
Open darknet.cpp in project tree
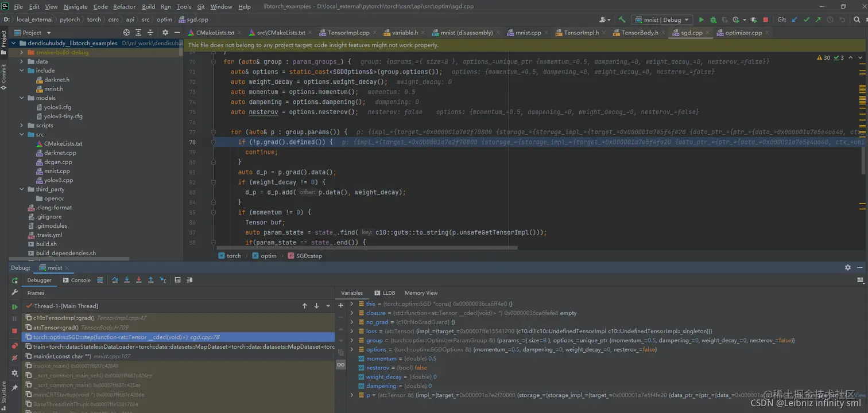[x=60, y=153]
